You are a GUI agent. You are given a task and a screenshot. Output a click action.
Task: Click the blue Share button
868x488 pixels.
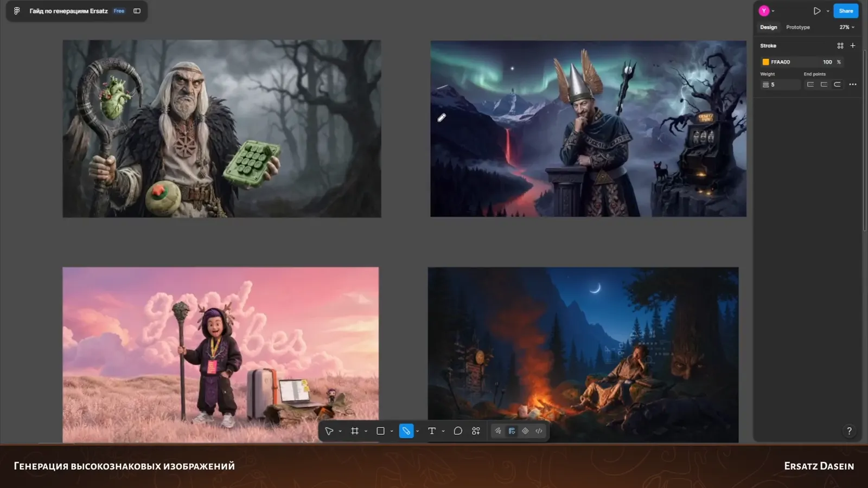pos(846,11)
